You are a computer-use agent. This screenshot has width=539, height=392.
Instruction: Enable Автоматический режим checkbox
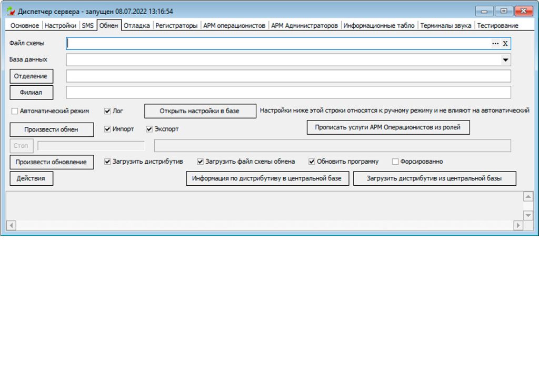tap(14, 111)
